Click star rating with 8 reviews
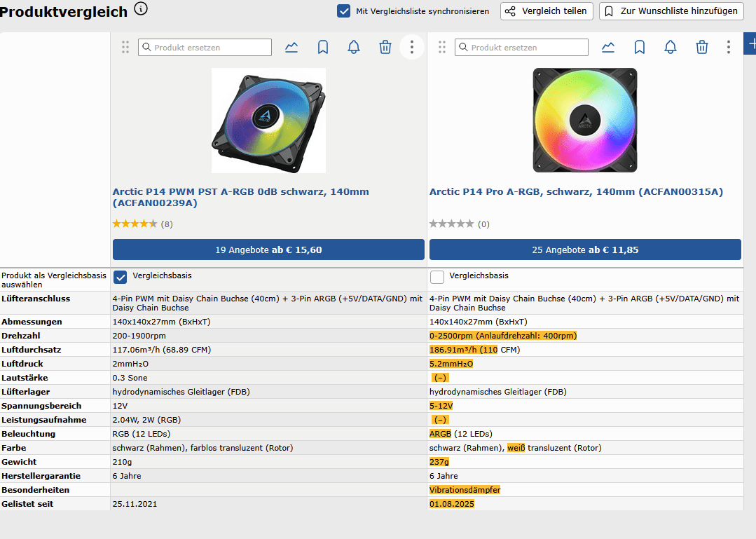The height and width of the screenshot is (539, 756). [143, 224]
